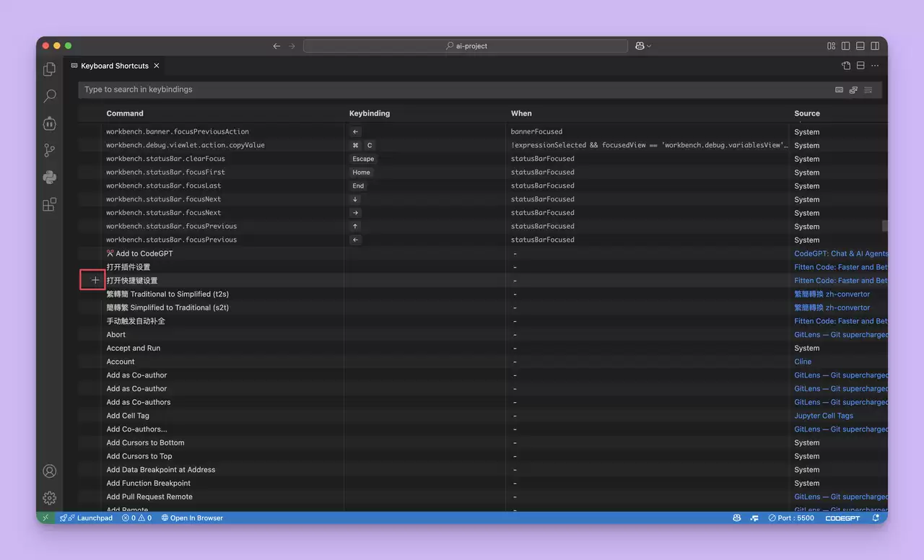The height and width of the screenshot is (560, 924).
Task: Select Add Pull Request Remote command
Action: click(149, 496)
